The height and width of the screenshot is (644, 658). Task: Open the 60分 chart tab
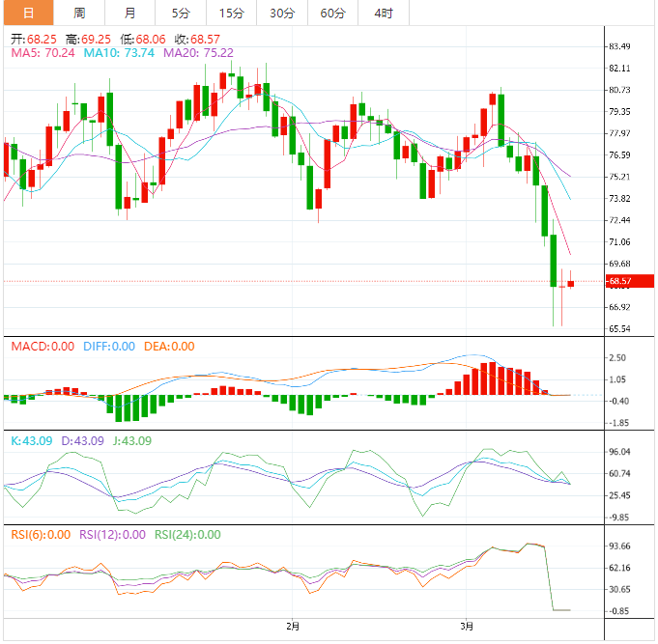click(332, 13)
